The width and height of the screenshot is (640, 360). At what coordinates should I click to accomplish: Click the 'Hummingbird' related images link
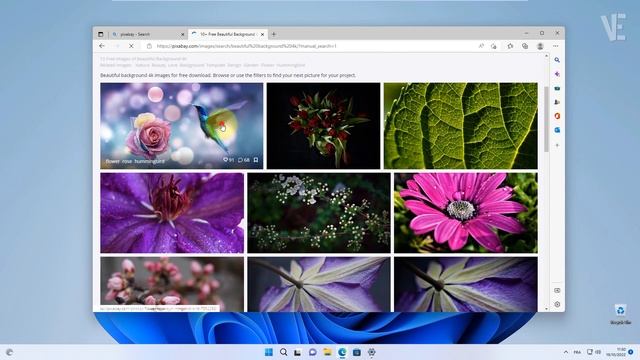coord(291,65)
